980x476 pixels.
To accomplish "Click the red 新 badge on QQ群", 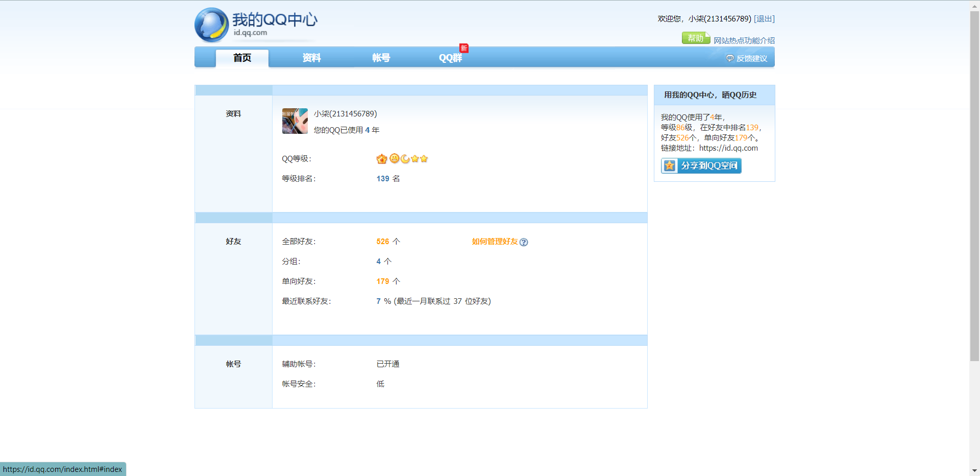I will 464,48.
